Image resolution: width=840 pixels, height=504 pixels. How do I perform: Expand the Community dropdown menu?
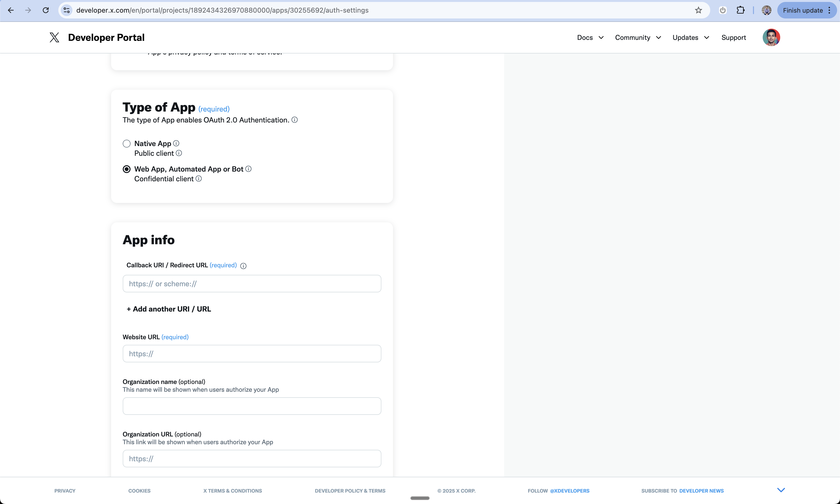point(638,37)
